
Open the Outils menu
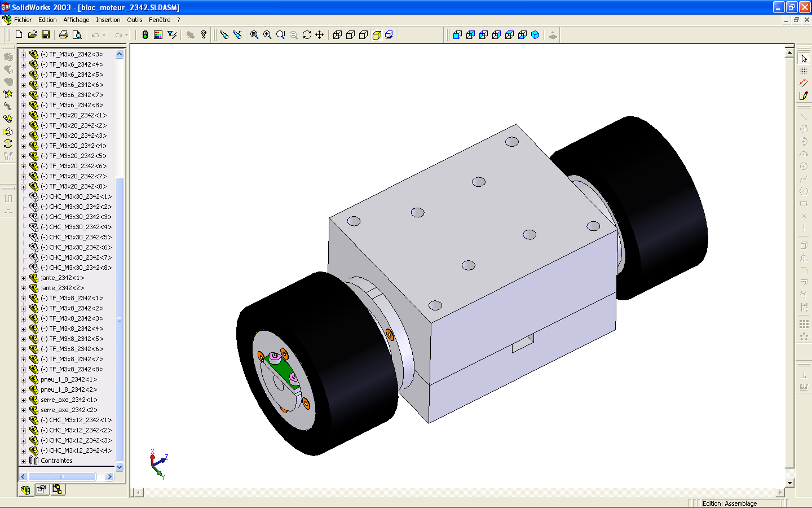[x=134, y=20]
